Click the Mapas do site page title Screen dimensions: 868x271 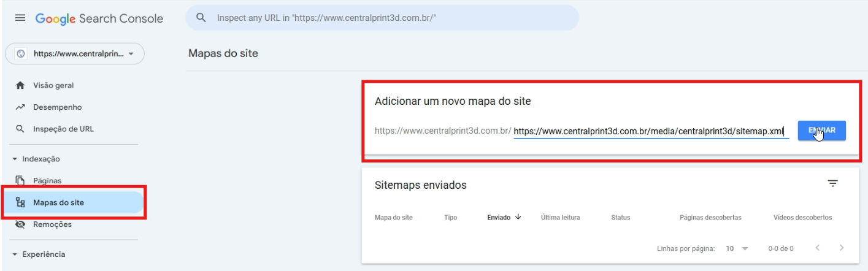pos(223,53)
